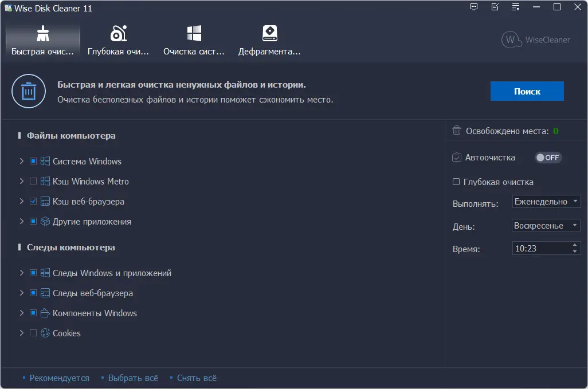
Task: Click the Кэш веб-браузера category icon
Action: click(45, 201)
